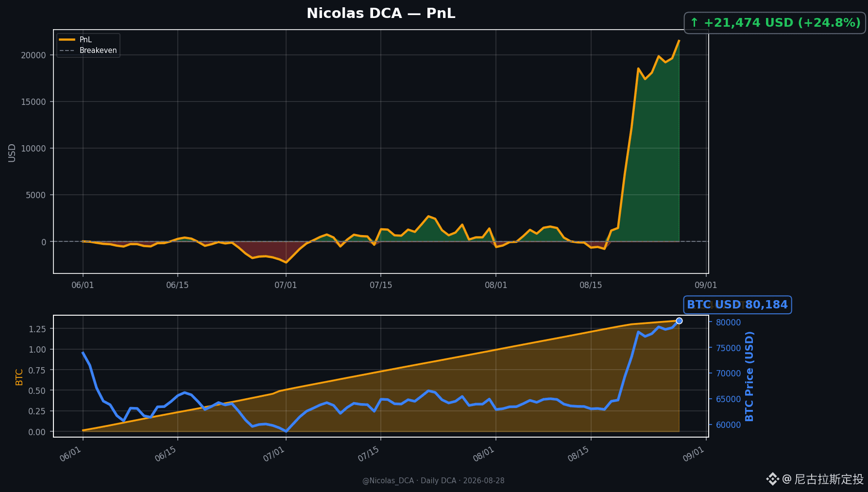868x492 pixels.
Task: Click the "BTC Price (USD)" axis label
Action: [x=749, y=376]
